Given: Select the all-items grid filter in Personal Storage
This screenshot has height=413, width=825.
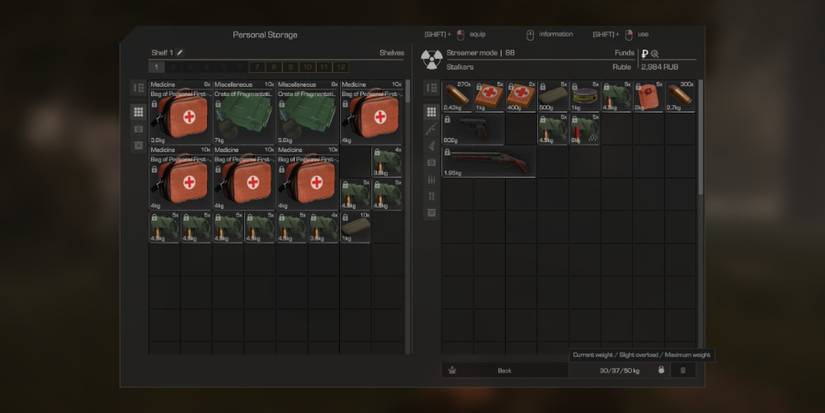Looking at the screenshot, I should click(139, 112).
